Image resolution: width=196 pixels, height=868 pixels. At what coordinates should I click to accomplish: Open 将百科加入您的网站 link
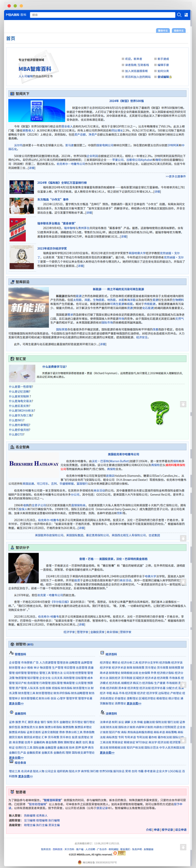coord(138,77)
